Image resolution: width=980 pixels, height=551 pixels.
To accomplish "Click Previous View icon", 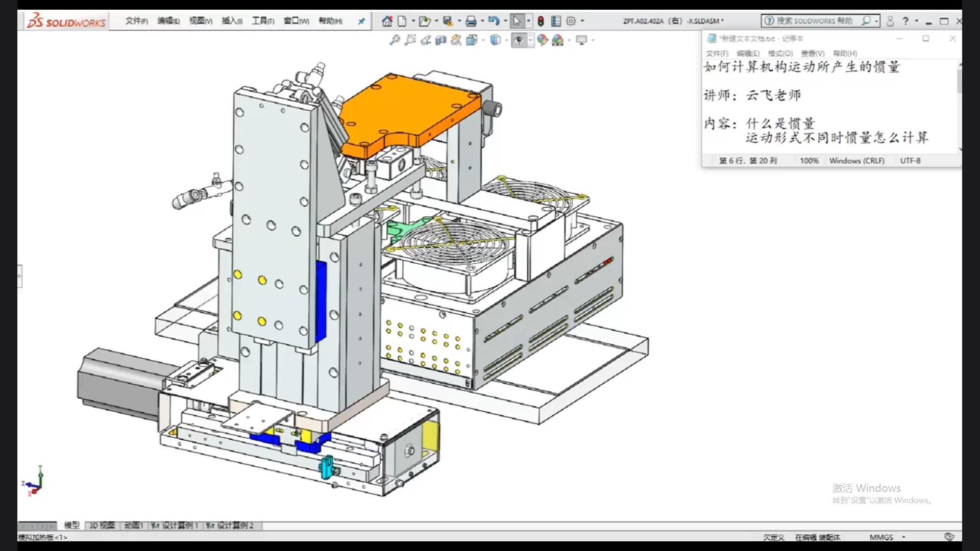I will point(426,40).
